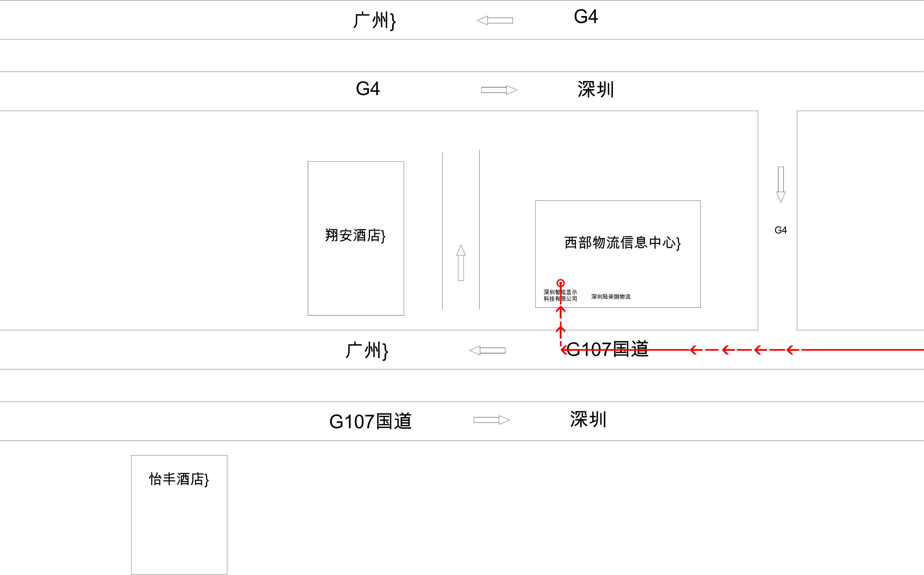Click the upper red upward arrow below building
Screen dimensions: 924x575
pyautogui.click(x=561, y=310)
